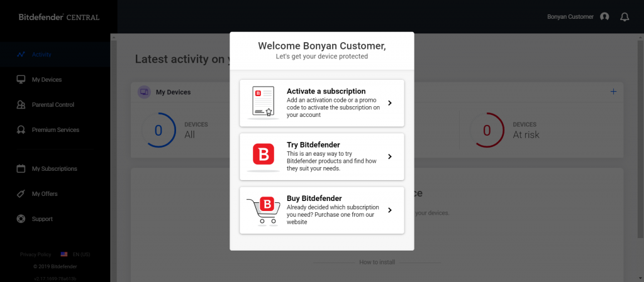
Task: Expand the Try Bitdefender chevron arrow
Action: pos(390,156)
